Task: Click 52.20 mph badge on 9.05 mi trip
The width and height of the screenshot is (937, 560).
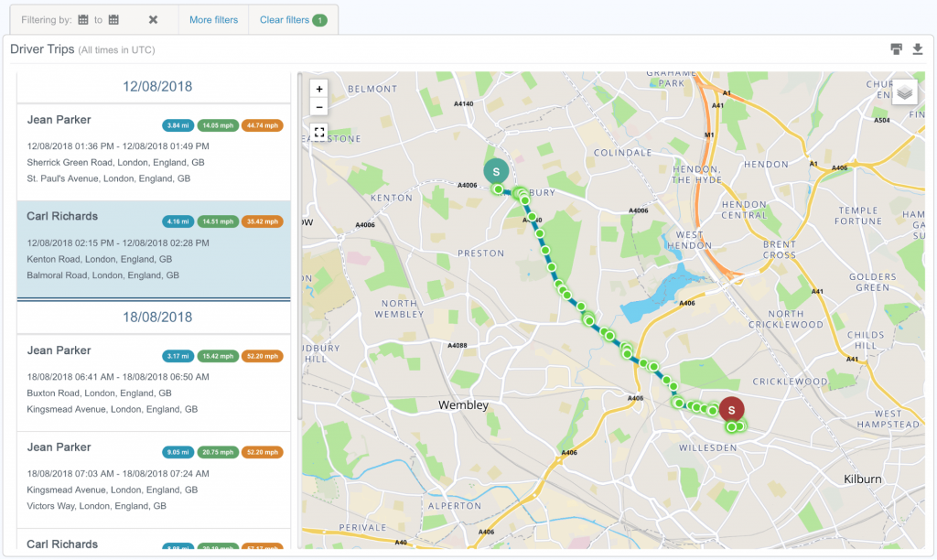Action: click(263, 452)
